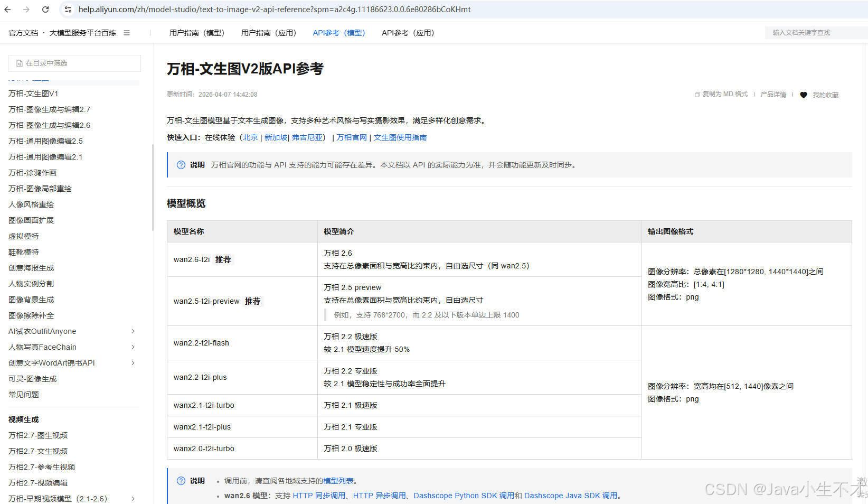Open 人物实例分割 in sidebar
868x504 pixels.
(31, 284)
